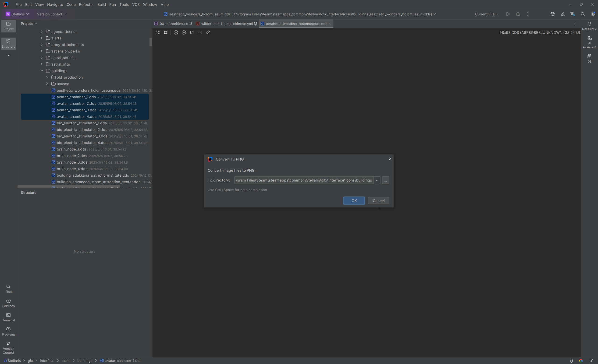Viewport: 598px width, 364px height.
Task: Open editor tabs options menu
Action: [x=575, y=24]
